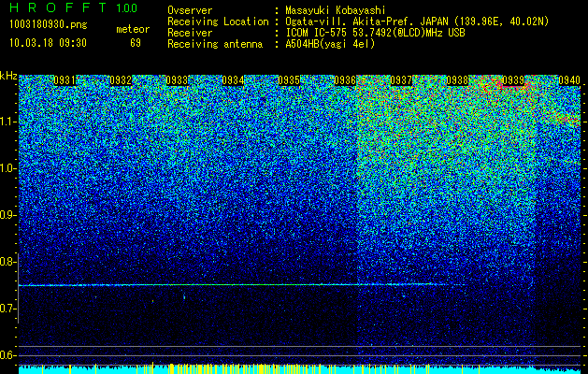This screenshot has width=588, height=374.
Task: Click the 0.6 kHz axis label
Action: point(7,355)
